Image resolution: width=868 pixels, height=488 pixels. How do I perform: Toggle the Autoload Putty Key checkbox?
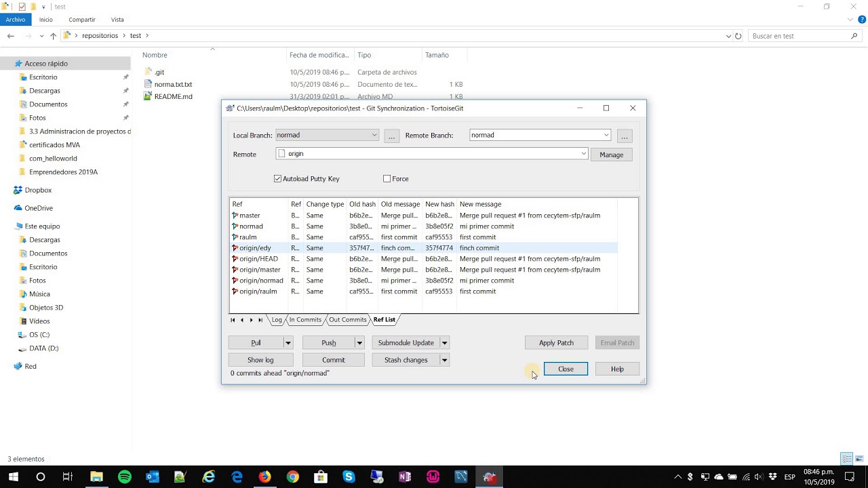[x=277, y=179]
